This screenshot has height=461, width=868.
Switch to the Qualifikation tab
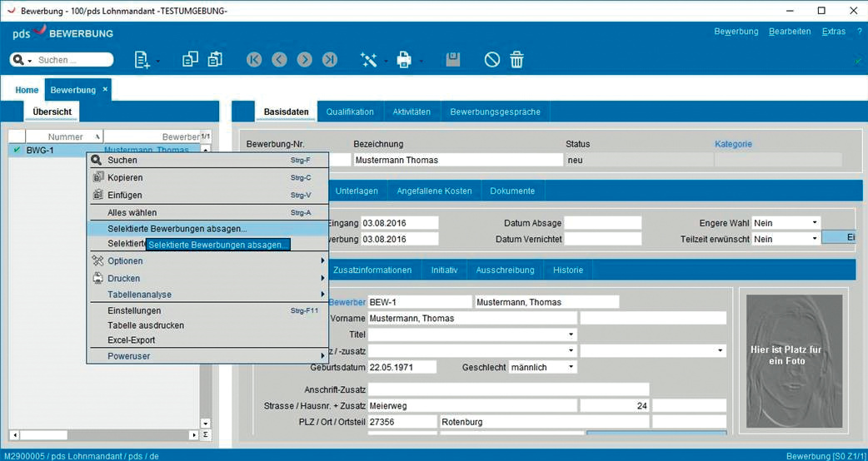coord(350,112)
